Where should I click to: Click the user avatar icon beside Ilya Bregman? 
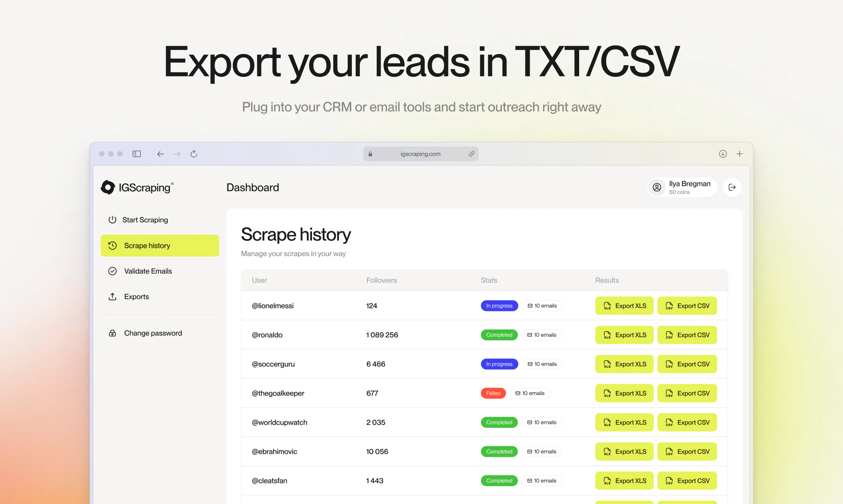tap(657, 187)
